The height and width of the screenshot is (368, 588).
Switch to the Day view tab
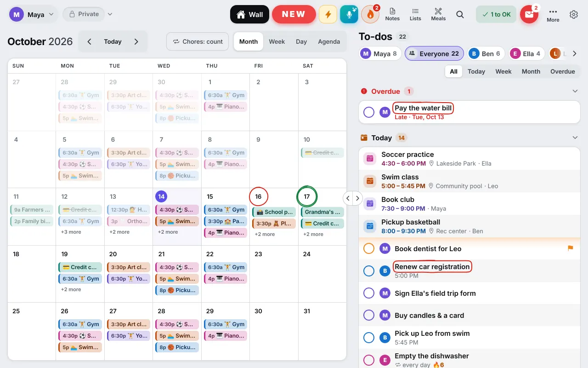pos(301,41)
